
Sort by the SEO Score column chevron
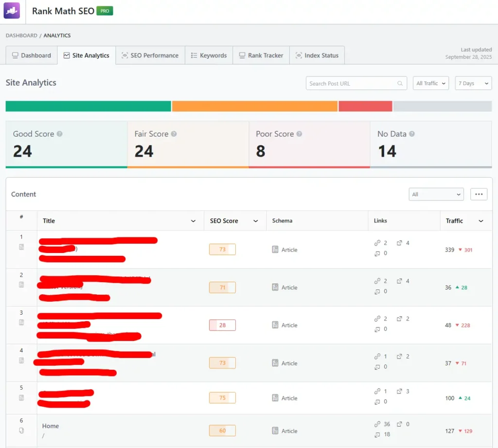click(256, 221)
